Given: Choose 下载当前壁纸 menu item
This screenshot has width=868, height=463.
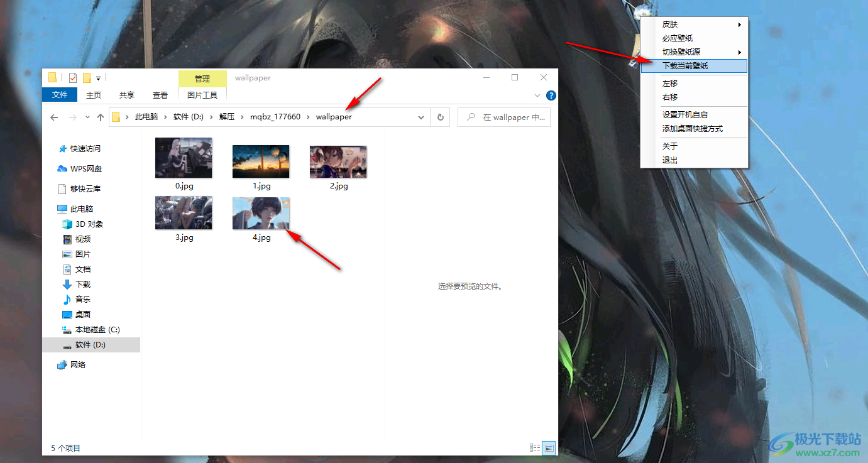Looking at the screenshot, I should coord(694,65).
